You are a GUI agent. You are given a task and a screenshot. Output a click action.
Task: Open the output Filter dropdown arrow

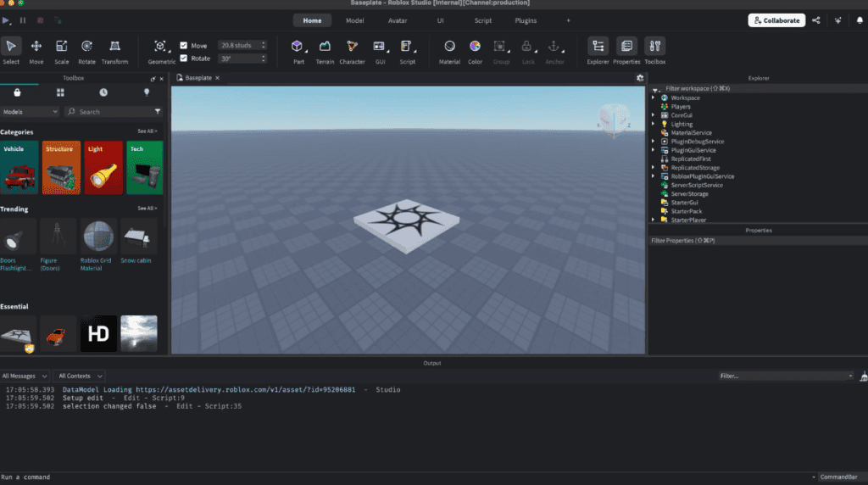pos(850,376)
